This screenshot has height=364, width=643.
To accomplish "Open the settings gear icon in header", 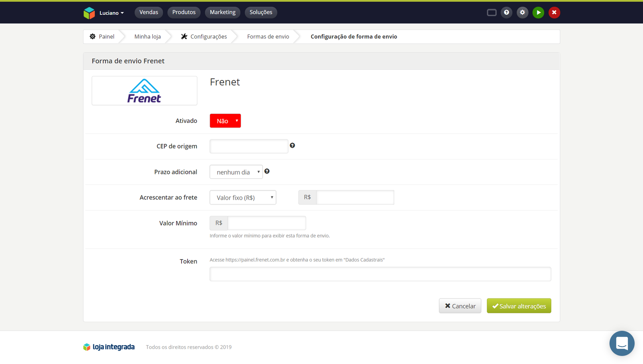I will pyautogui.click(x=522, y=12).
